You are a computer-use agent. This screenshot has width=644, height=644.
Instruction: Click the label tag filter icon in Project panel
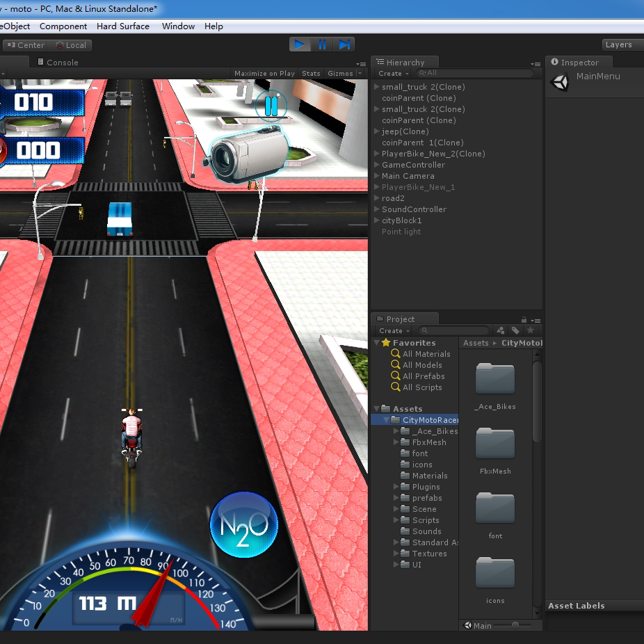pos(515,330)
